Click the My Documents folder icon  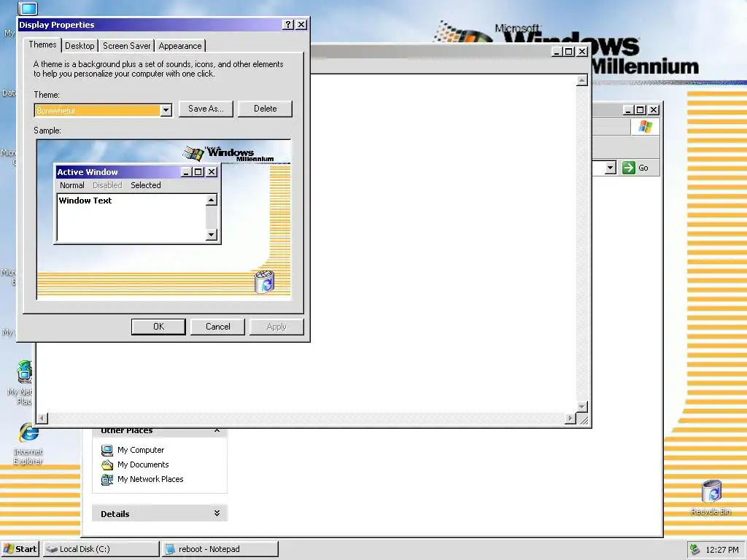click(x=107, y=464)
